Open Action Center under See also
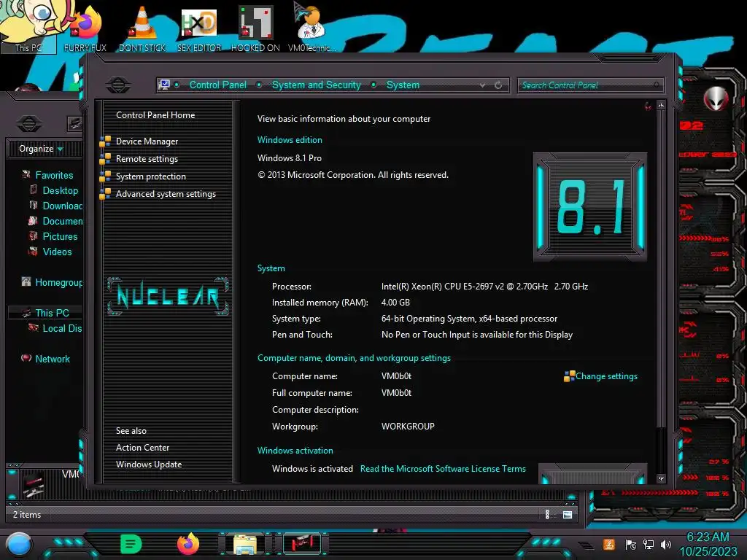Viewport: 747px width, 560px height. (x=142, y=448)
